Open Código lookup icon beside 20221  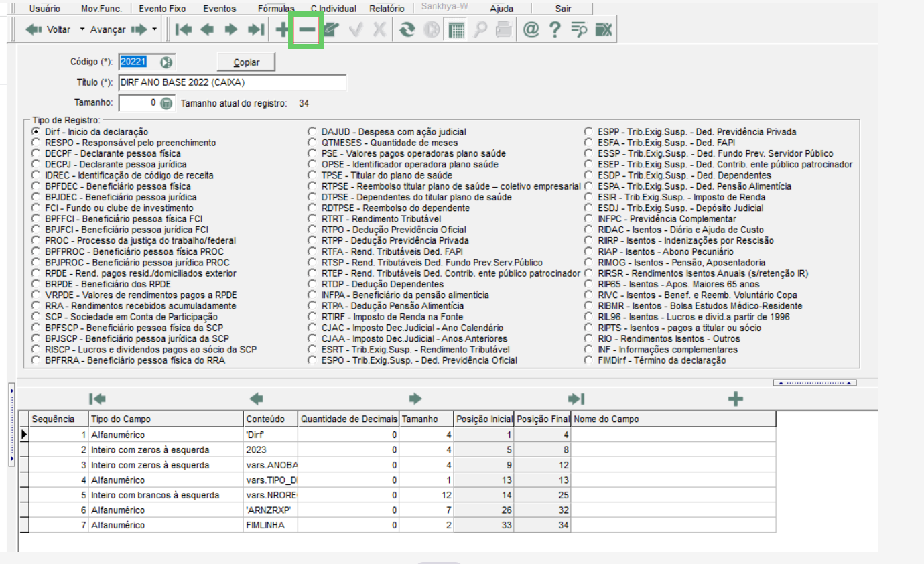pos(166,62)
